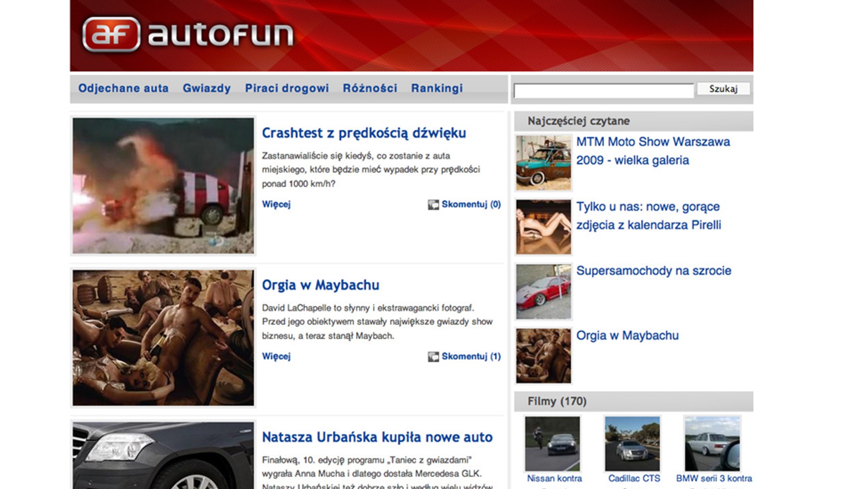Open the Odjechane auta menu section

[x=123, y=88]
